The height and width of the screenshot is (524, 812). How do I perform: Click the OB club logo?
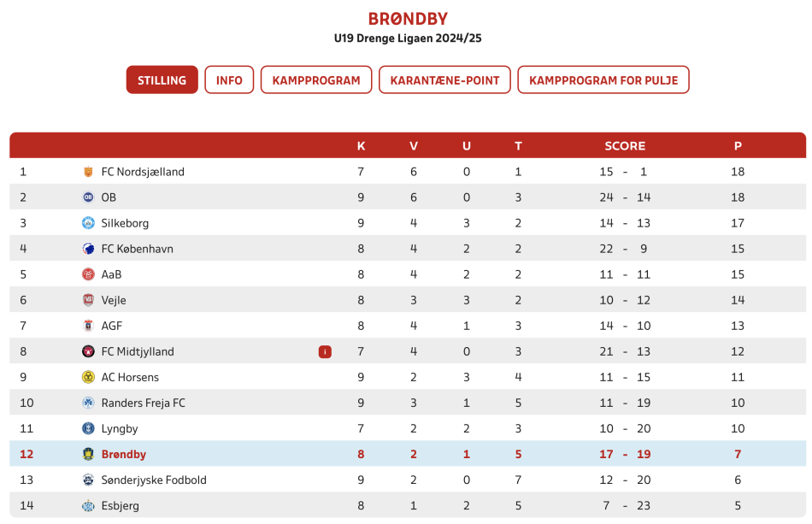[x=89, y=197]
